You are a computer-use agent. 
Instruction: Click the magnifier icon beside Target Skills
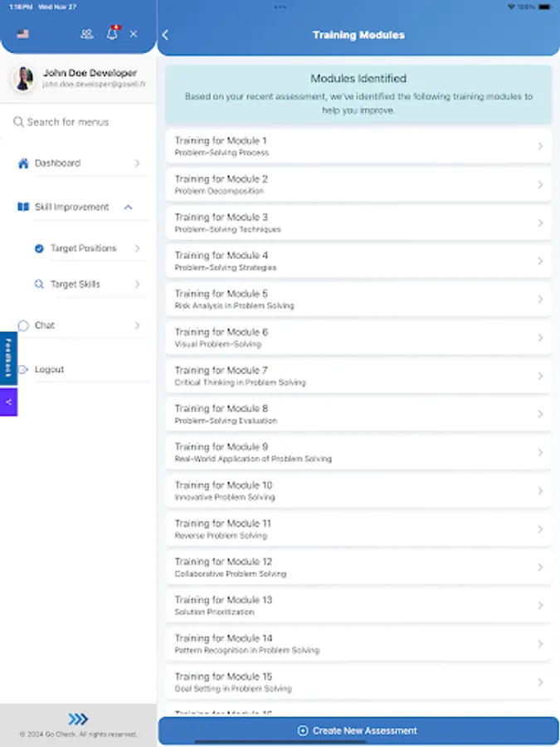(x=39, y=284)
